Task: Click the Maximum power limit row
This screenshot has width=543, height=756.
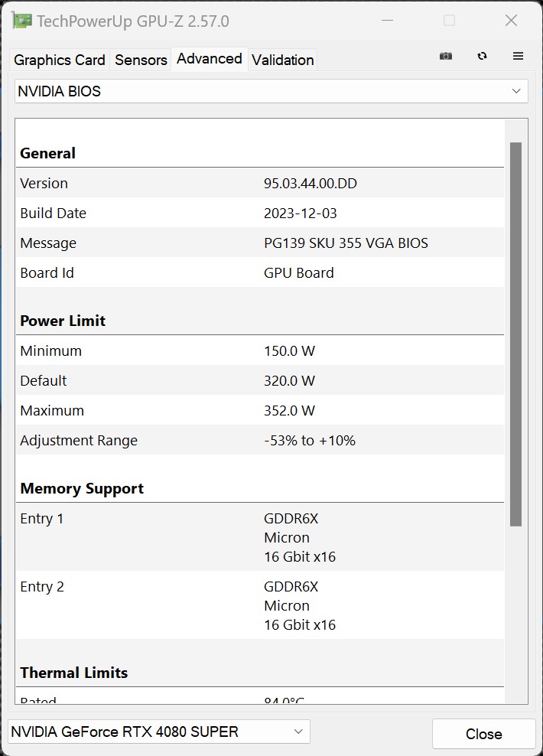Action: point(259,410)
